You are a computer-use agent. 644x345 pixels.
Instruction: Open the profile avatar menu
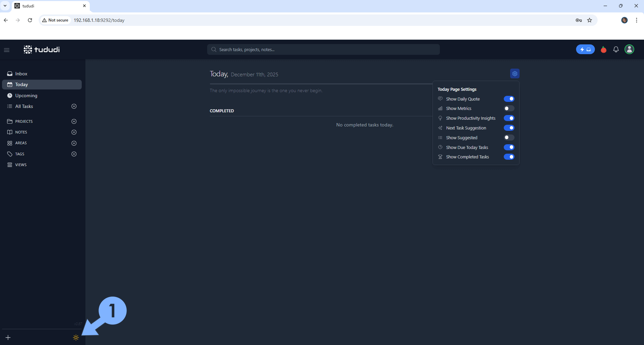pos(629,49)
